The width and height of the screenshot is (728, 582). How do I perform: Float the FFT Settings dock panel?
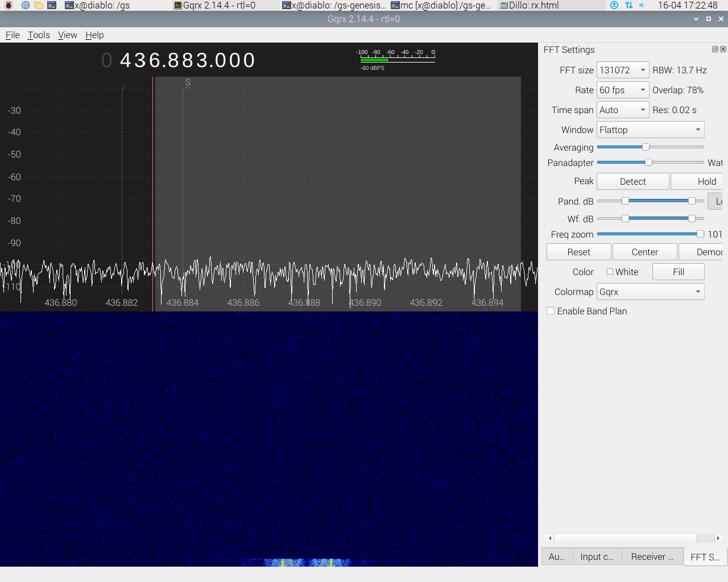pos(715,49)
